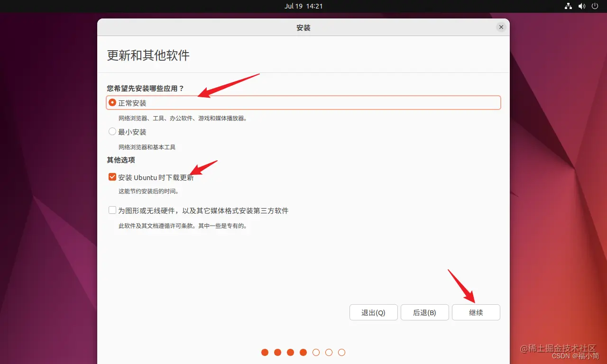Image resolution: width=607 pixels, height=364 pixels.
Task: Open the network indicator in the top bar
Action: pos(568,6)
